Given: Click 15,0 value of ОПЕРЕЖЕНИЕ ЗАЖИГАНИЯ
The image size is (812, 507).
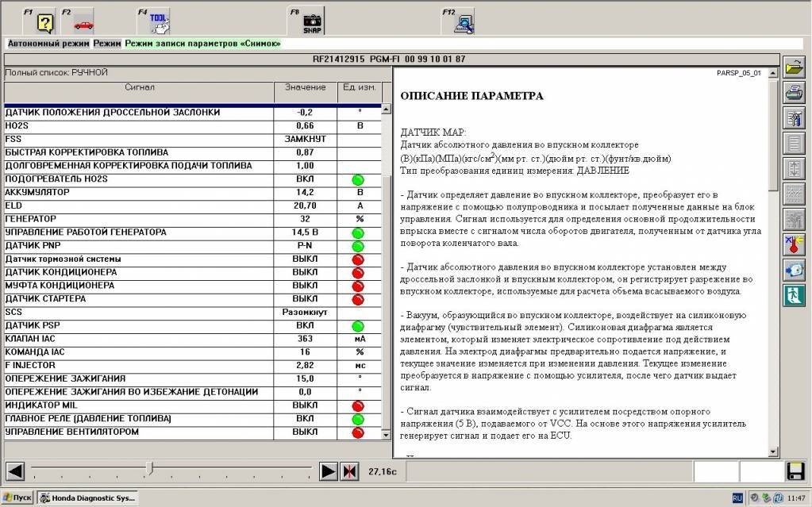Looking at the screenshot, I should click(305, 379).
